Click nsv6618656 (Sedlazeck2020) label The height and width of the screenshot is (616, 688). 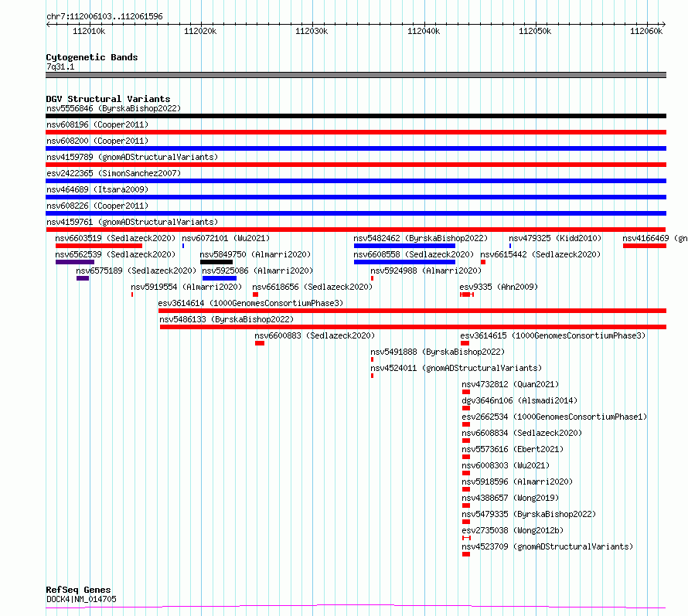(312, 287)
